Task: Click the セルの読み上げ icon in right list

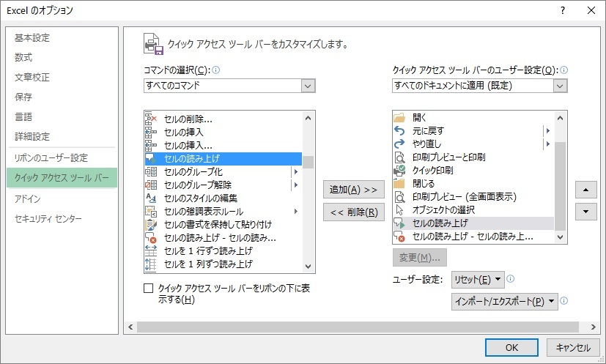Action: (x=399, y=223)
